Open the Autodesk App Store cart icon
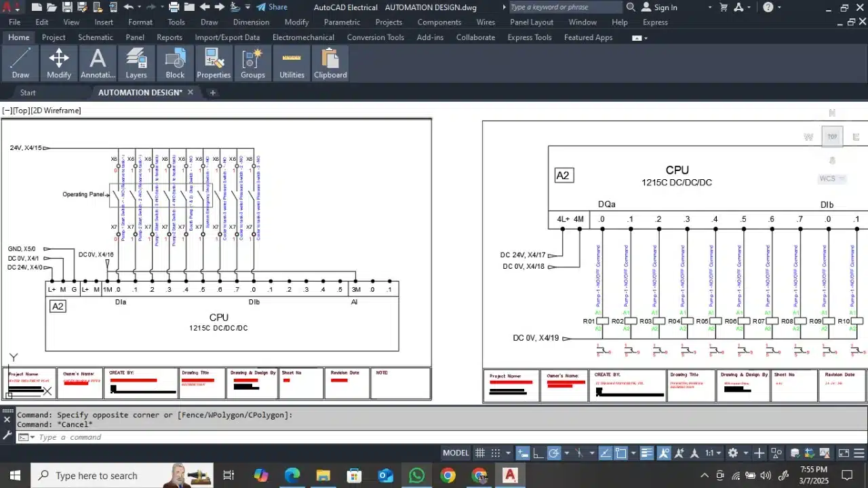The image size is (868, 488). click(x=724, y=7)
